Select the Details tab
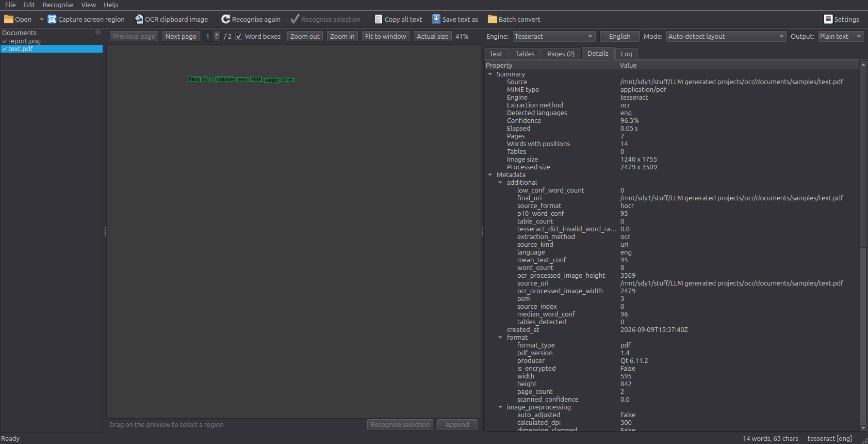Viewport: 868px width, 444px height. [598, 53]
